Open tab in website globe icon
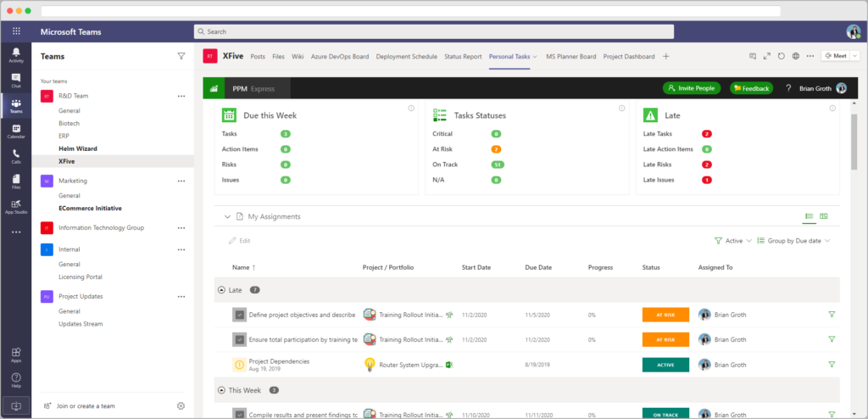 [x=795, y=56]
